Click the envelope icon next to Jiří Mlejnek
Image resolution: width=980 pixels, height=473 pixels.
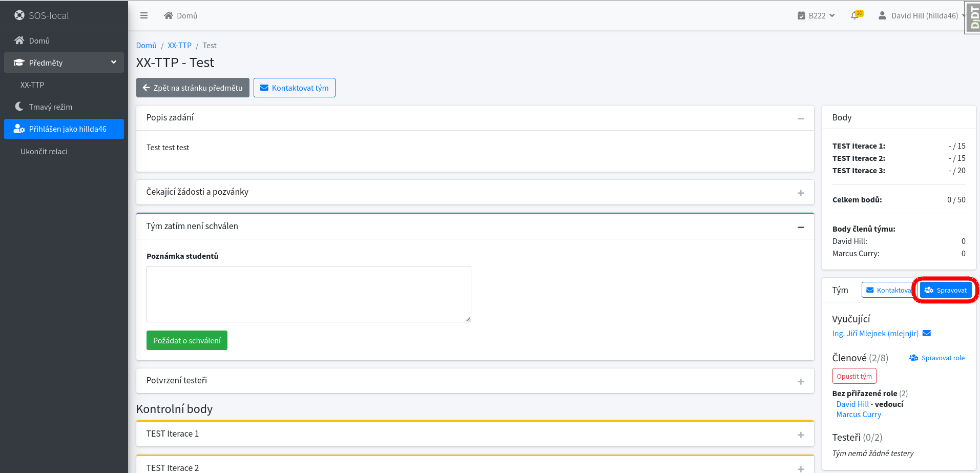[x=926, y=333]
